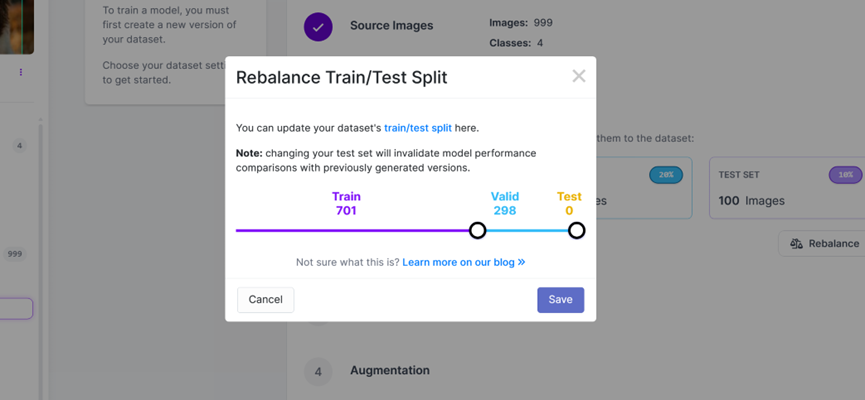Click the scale icon on Rebalance button
This screenshot has width=865, height=400.
(x=796, y=243)
